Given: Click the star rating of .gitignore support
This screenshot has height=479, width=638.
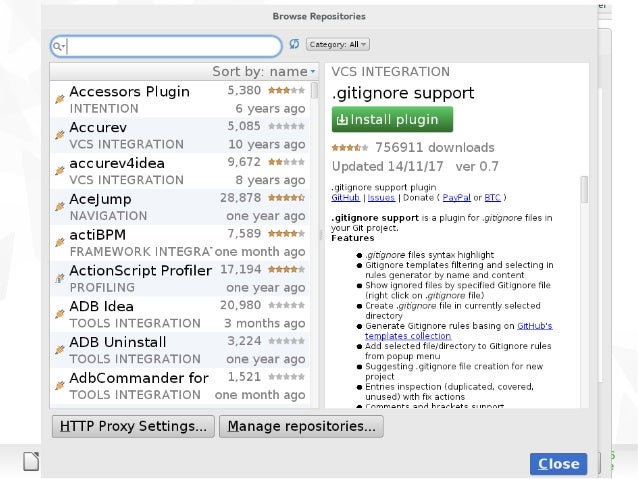Looking at the screenshot, I should pyautogui.click(x=350, y=147).
